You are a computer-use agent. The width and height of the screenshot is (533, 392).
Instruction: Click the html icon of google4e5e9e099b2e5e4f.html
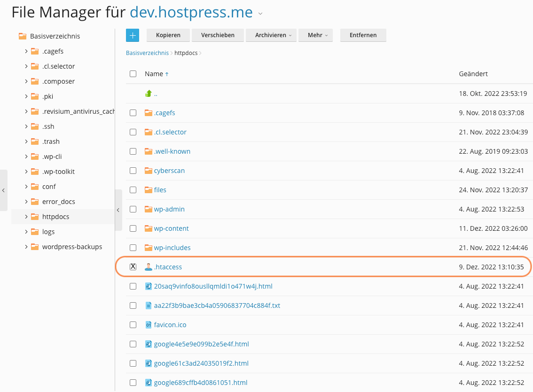(149, 344)
